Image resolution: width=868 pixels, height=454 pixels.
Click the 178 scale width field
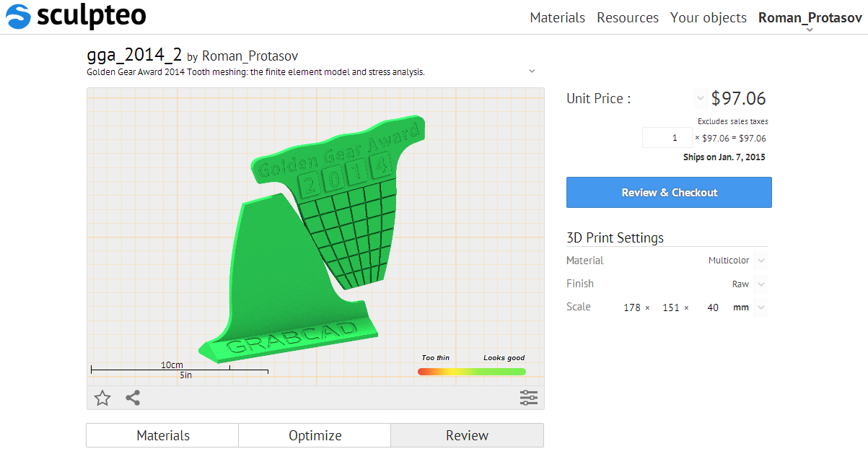click(632, 307)
